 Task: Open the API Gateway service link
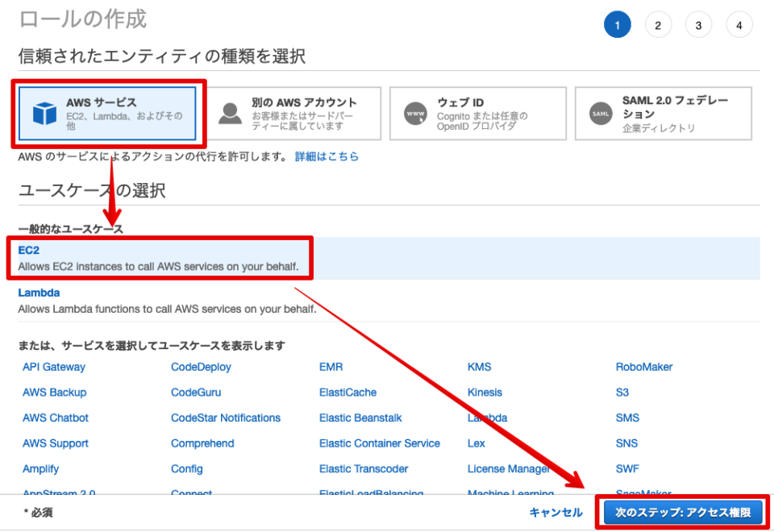click(53, 367)
